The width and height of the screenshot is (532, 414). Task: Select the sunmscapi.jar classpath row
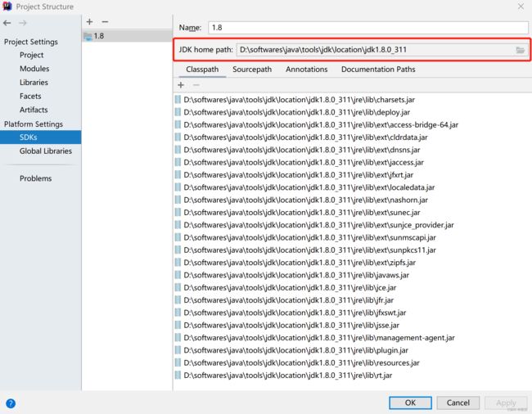click(x=352, y=238)
